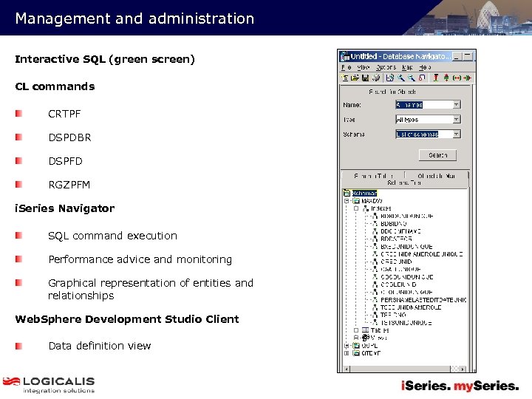Click the Search button

click(x=437, y=155)
